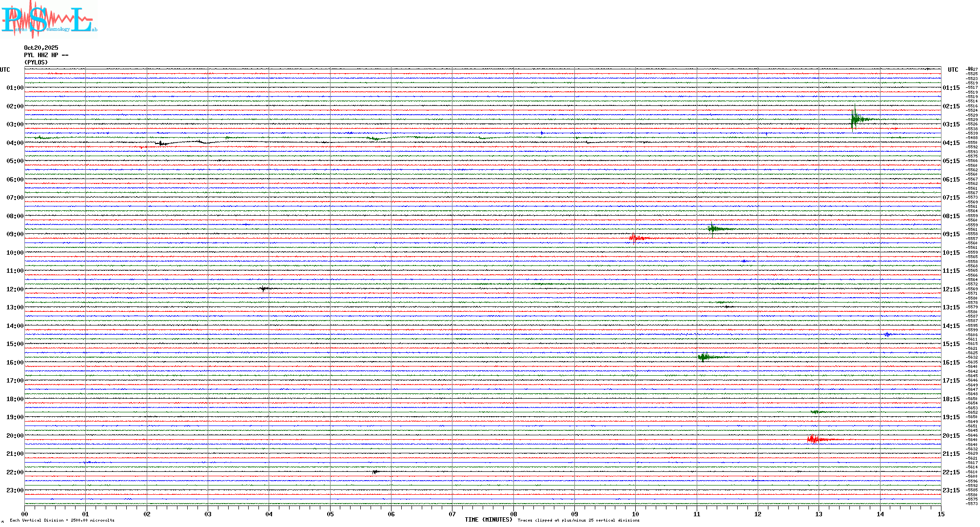Click the 13:00 hour label on left
The height and width of the screenshot is (527, 980).
tap(15, 307)
